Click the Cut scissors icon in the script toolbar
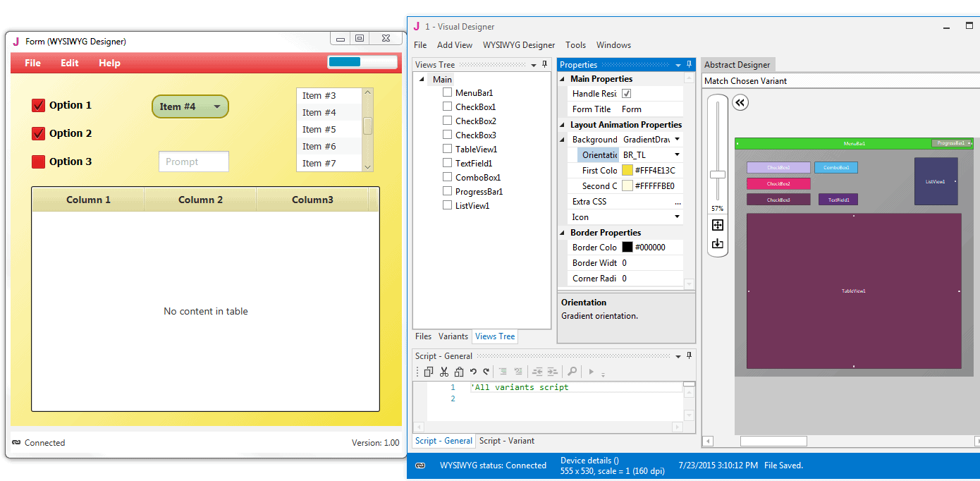Viewport: 980px width, 481px height. coord(444,372)
